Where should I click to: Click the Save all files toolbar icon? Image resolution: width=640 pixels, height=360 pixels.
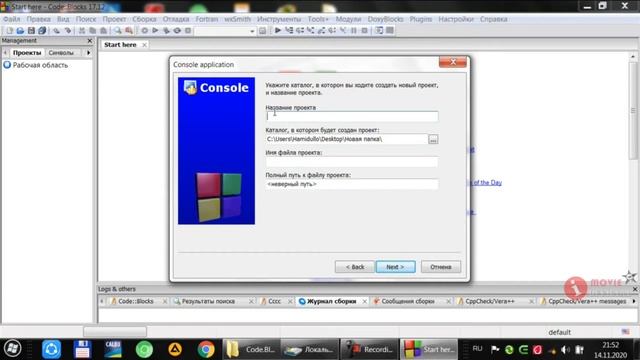tap(42, 31)
